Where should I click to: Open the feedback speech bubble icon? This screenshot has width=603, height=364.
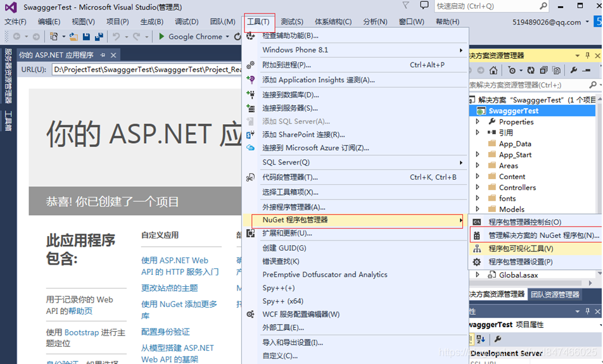(x=424, y=6)
